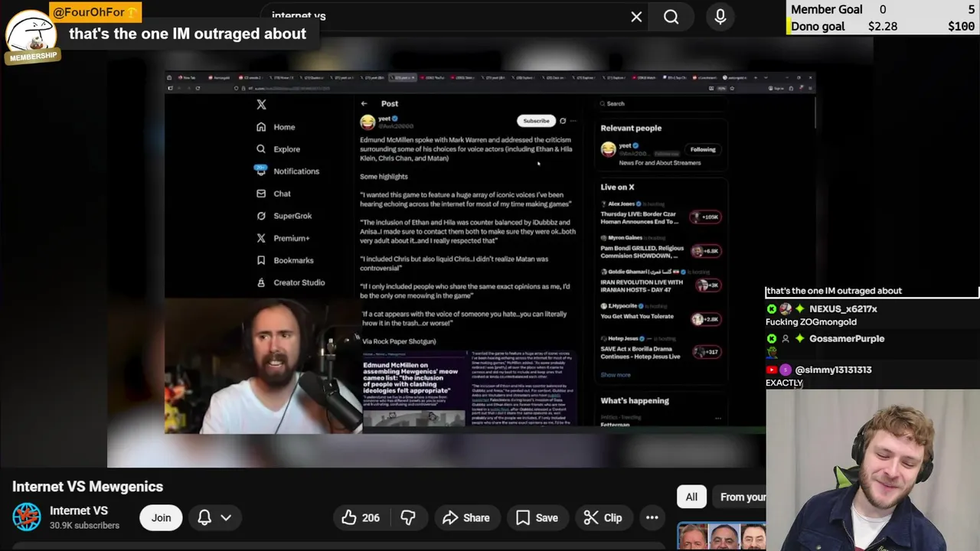The height and width of the screenshot is (551, 980).
Task: Open the Internet VS channel avatar
Action: [26, 517]
